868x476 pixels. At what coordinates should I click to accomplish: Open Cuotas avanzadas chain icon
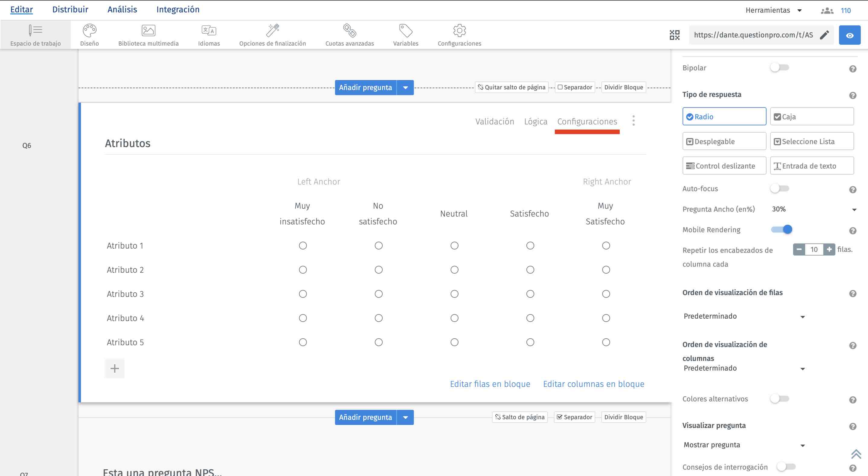(x=349, y=31)
